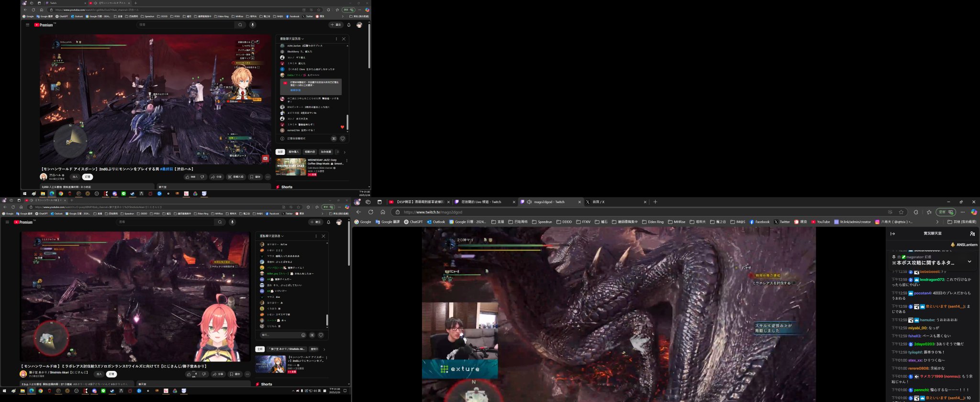Toggle the 訂閱 subscribe button for Shishido Akari
980x402 pixels.
click(x=111, y=374)
